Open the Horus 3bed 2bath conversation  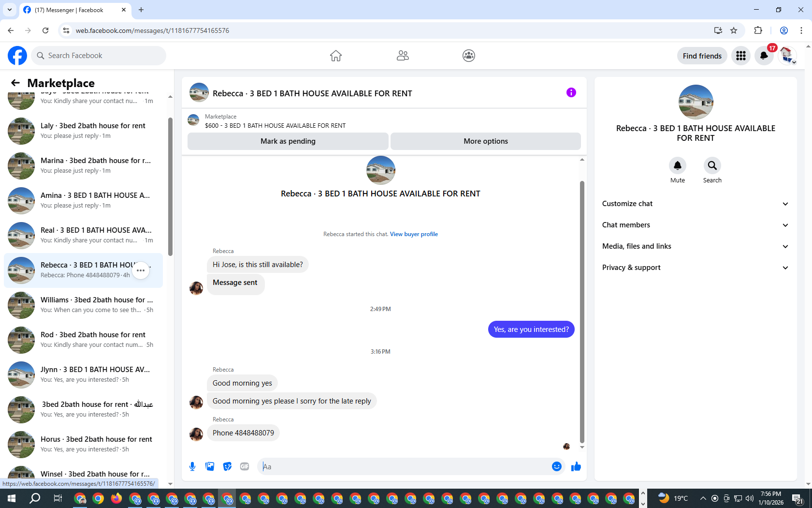(83, 445)
